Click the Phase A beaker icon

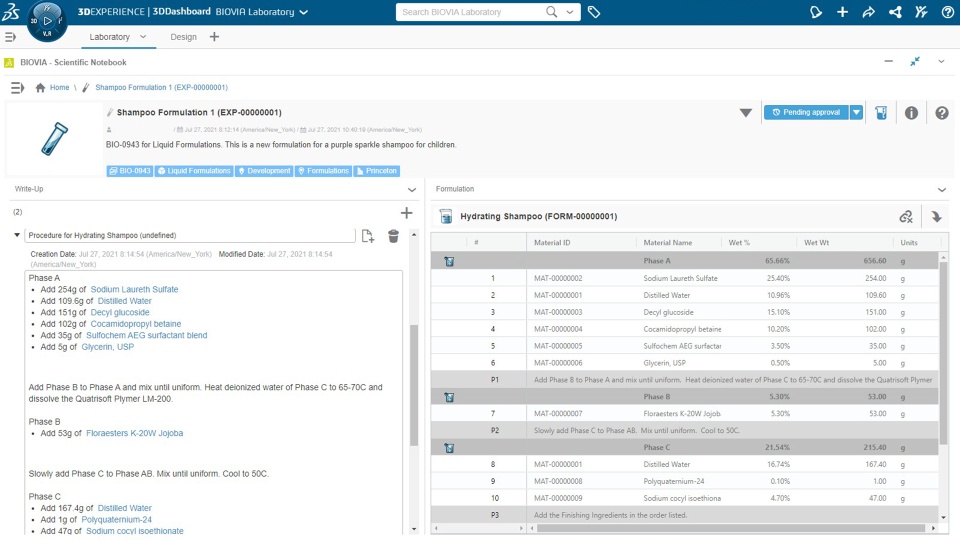point(449,261)
